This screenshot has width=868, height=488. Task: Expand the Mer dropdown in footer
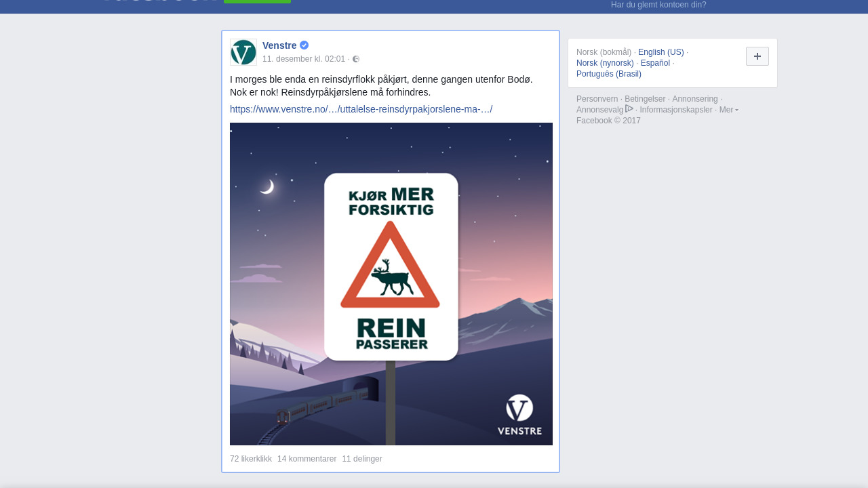(728, 110)
